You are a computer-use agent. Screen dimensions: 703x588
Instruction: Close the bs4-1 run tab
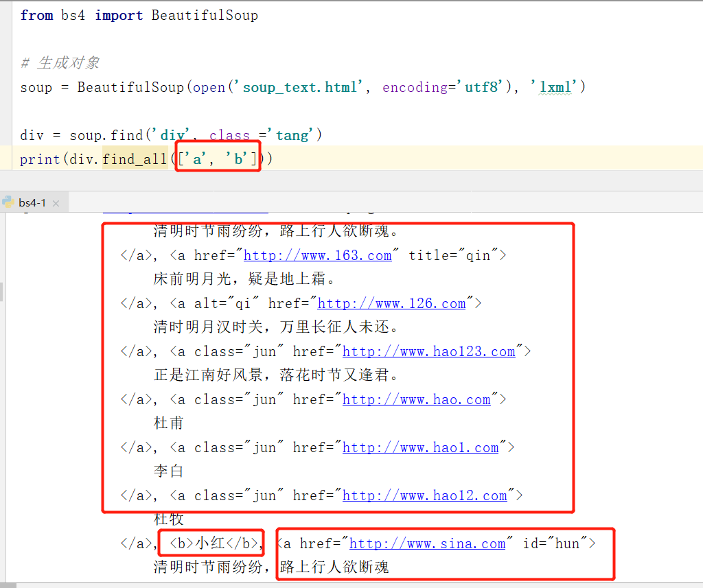(x=56, y=204)
